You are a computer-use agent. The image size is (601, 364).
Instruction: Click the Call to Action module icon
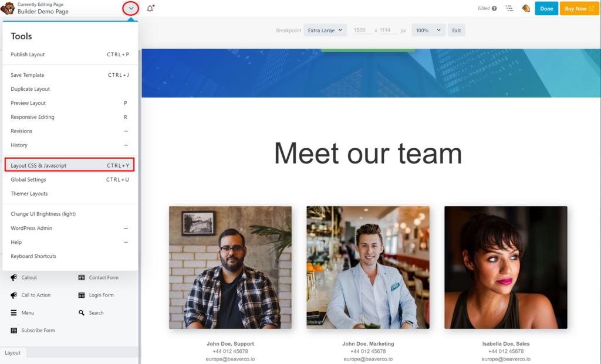click(x=14, y=295)
